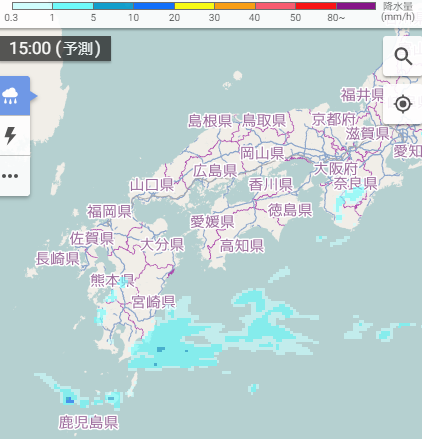Switch to the lightning bolt layer
422x439 pixels.
(x=10, y=135)
